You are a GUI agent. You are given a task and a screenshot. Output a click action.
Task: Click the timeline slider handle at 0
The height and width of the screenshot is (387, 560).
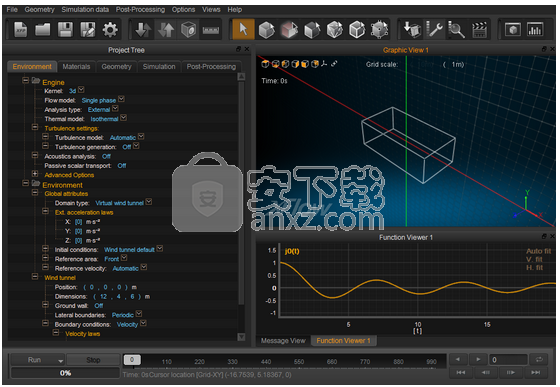pos(132,360)
